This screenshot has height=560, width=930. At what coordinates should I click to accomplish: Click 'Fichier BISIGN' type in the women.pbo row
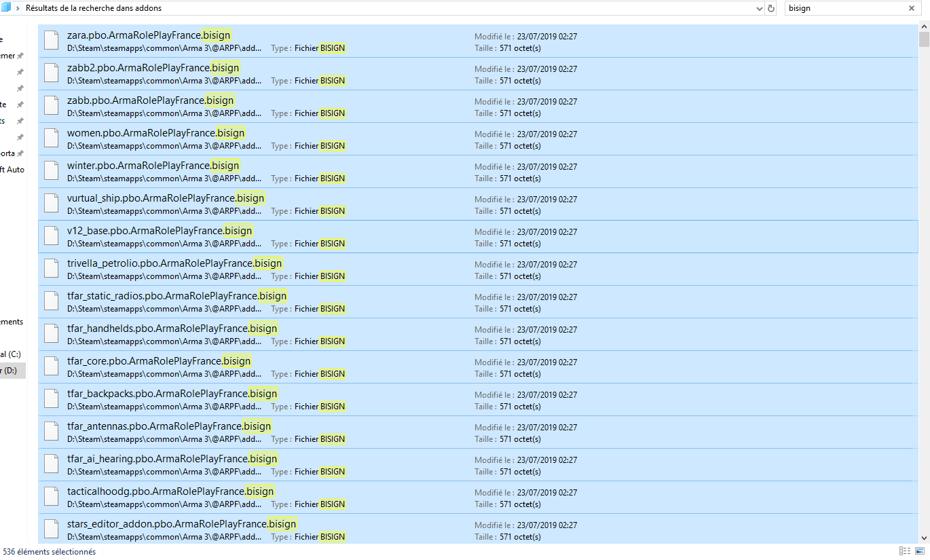[x=320, y=146]
